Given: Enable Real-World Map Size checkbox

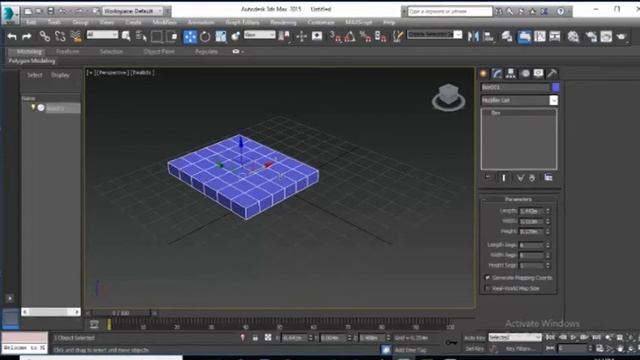Looking at the screenshot, I should coord(487,288).
